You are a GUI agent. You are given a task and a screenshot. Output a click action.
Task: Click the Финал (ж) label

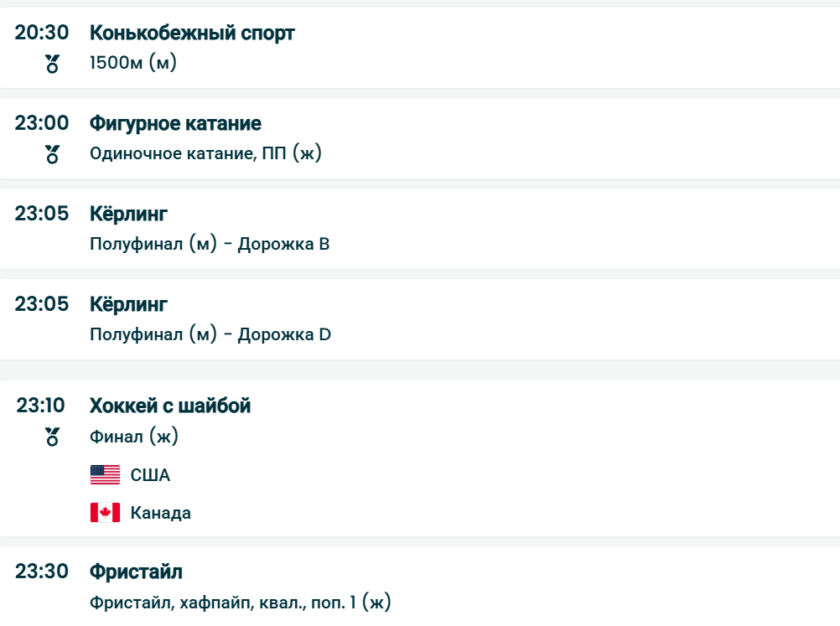tap(134, 437)
